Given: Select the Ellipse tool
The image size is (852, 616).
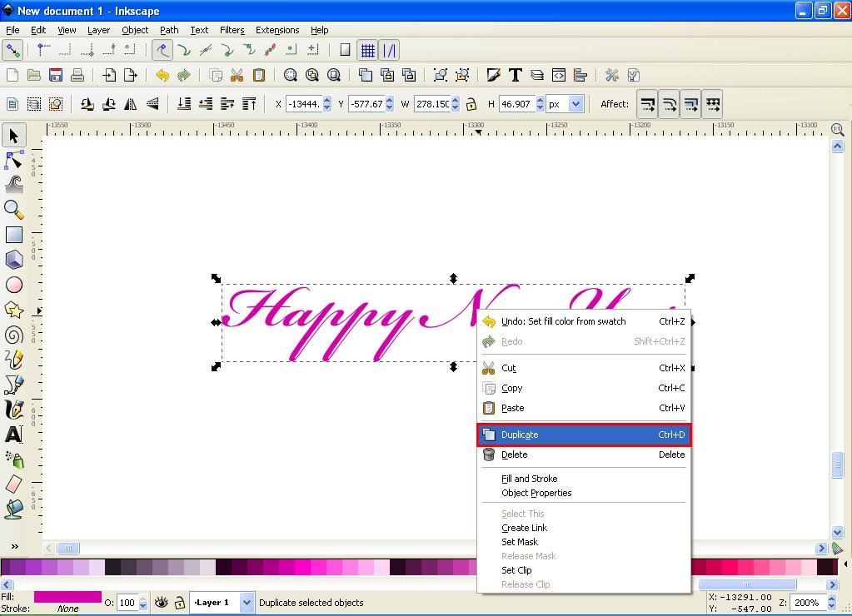Looking at the screenshot, I should (x=13, y=285).
